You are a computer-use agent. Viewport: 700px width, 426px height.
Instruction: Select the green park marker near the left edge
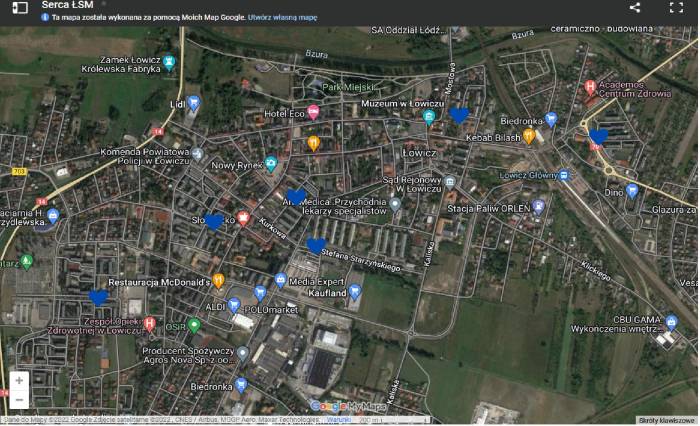click(x=27, y=262)
